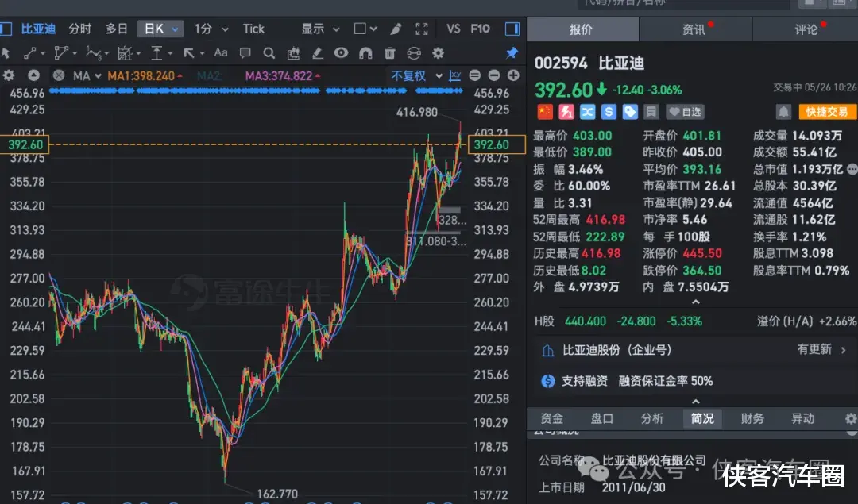This screenshot has width=858, height=504.
Task: Select the 报价 quote tab
Action: click(x=582, y=29)
